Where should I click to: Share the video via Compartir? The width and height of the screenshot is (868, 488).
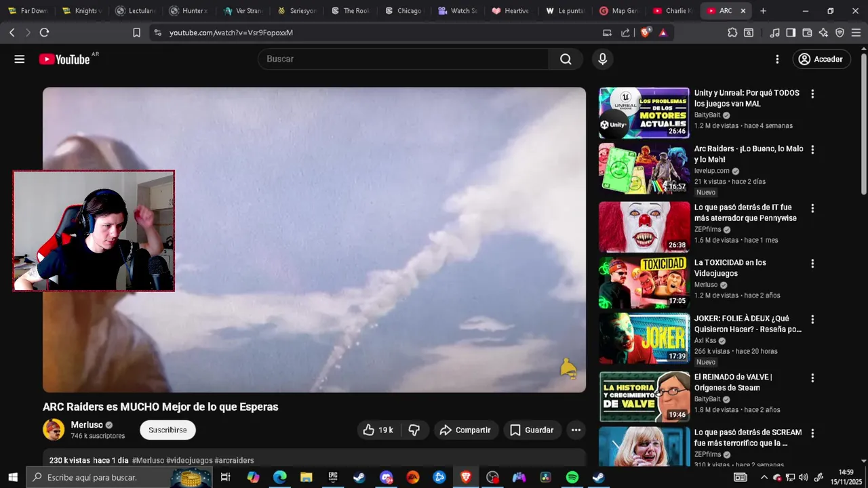coord(467,430)
